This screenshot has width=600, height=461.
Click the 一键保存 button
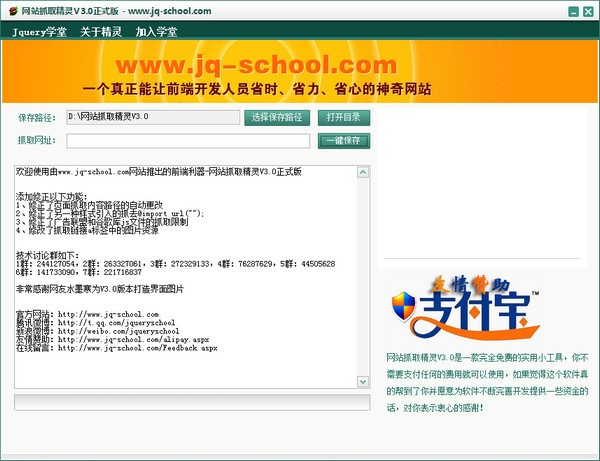pos(344,141)
